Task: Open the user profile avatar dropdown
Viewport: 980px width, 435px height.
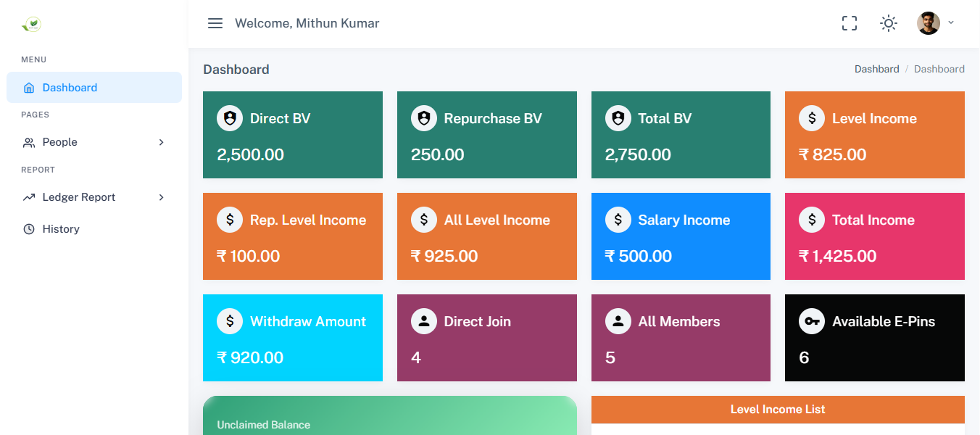Action: (x=929, y=23)
